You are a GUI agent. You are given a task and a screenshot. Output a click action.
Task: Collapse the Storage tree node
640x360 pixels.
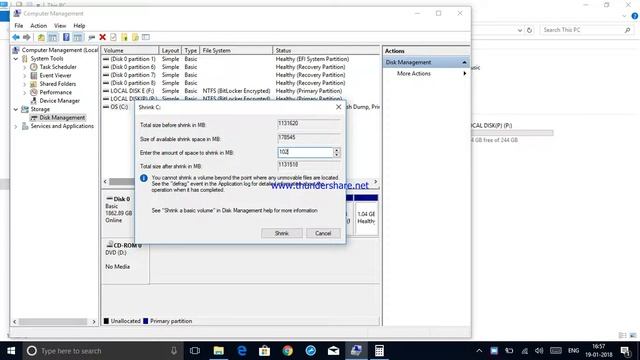(16, 109)
